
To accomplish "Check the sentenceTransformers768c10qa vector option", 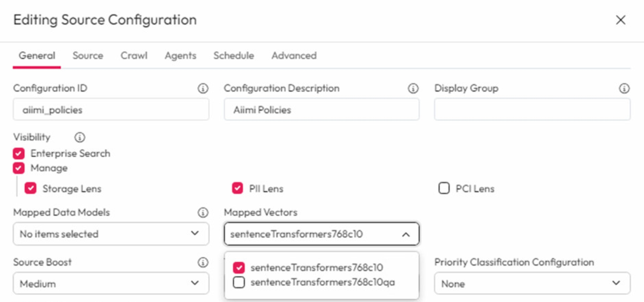I will click(239, 282).
